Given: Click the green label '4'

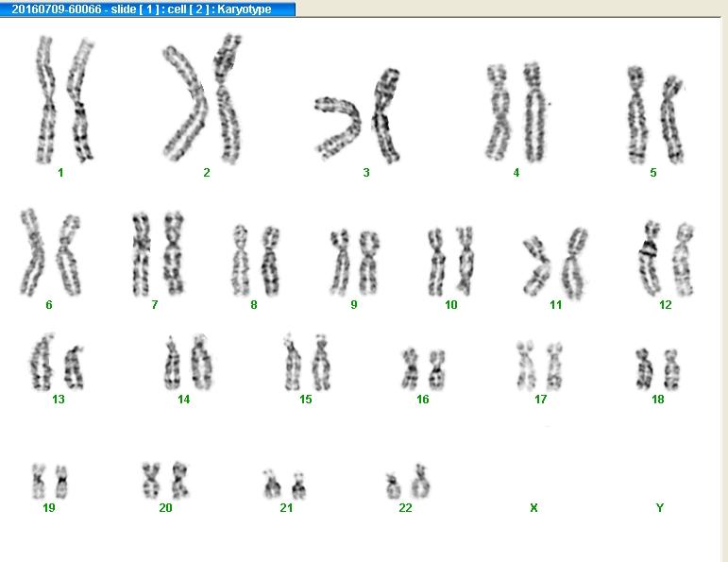Looking at the screenshot, I should (x=516, y=173).
